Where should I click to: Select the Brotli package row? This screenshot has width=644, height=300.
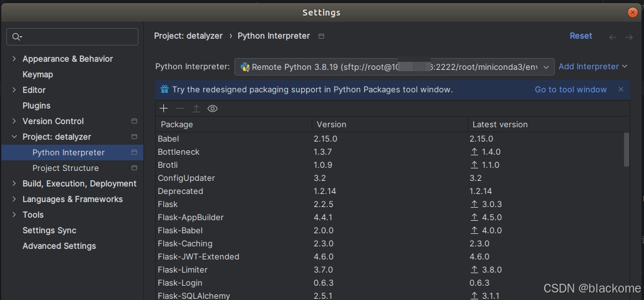click(390, 165)
